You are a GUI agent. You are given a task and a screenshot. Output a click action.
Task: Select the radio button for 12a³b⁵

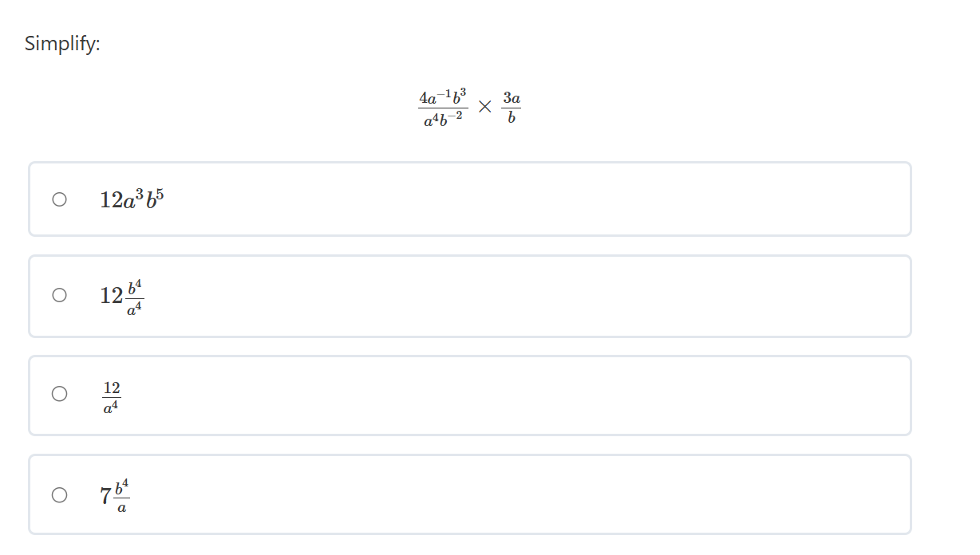[x=57, y=199]
